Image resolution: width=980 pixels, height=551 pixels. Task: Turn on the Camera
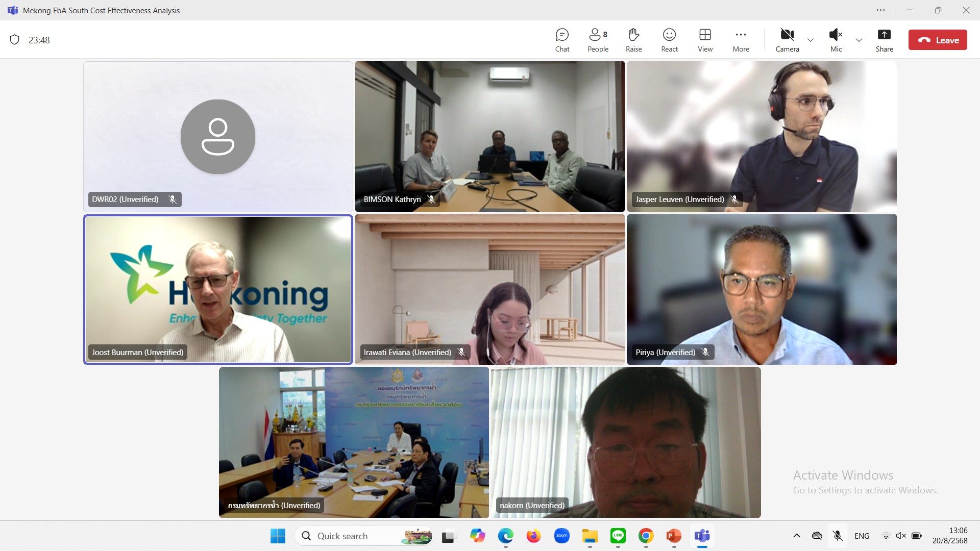tap(787, 40)
